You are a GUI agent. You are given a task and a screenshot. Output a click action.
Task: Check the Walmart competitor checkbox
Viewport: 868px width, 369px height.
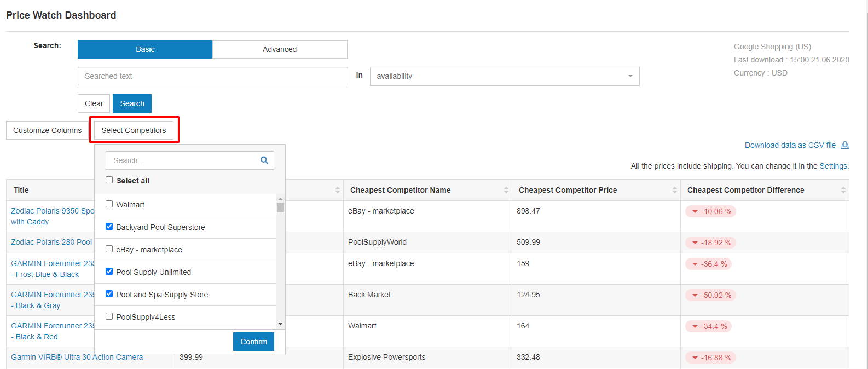coord(109,204)
